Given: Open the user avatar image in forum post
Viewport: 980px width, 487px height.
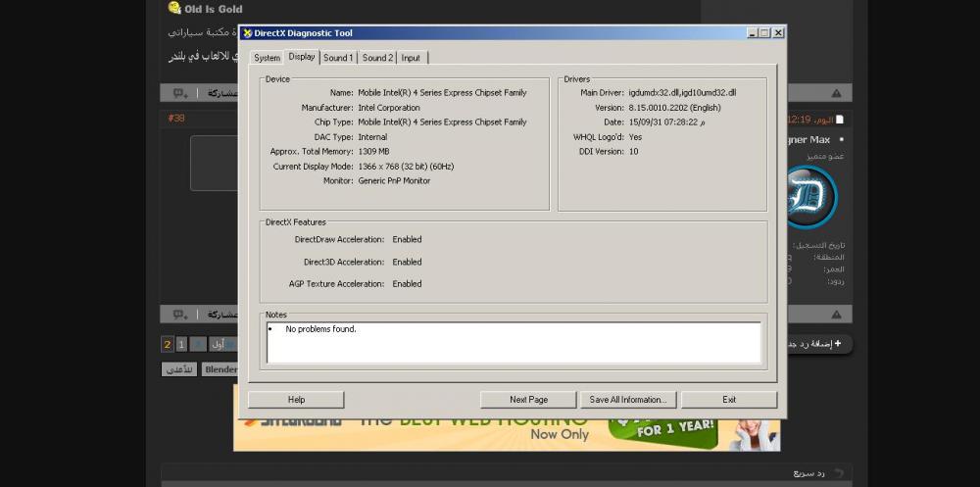Looking at the screenshot, I should (811, 197).
